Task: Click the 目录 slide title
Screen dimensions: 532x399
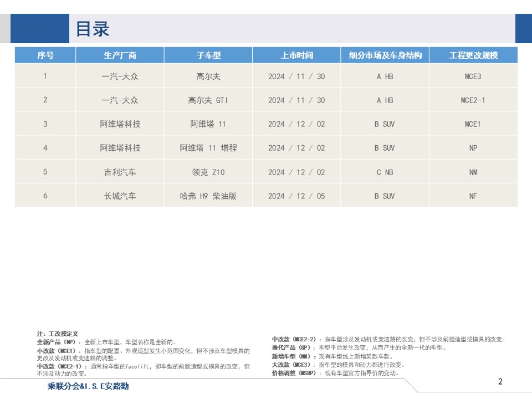Action: click(93, 29)
